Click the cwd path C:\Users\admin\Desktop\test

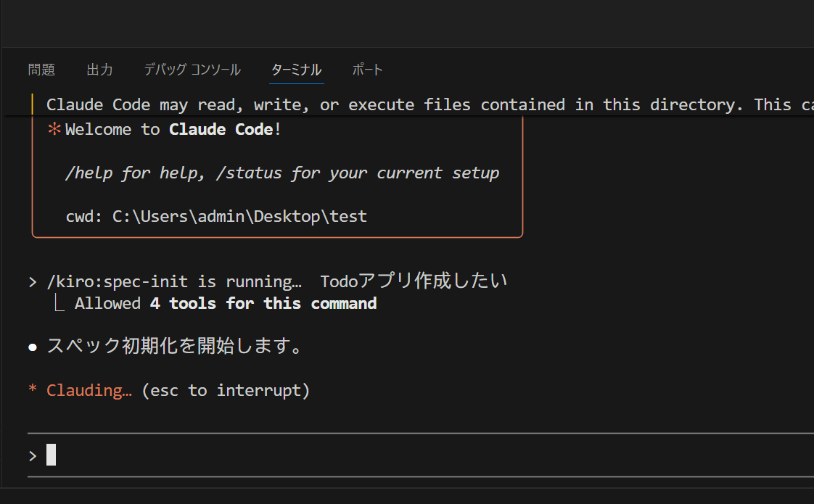239,216
